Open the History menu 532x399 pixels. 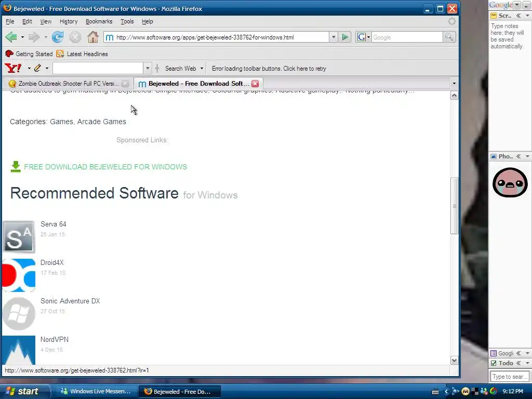(x=69, y=21)
